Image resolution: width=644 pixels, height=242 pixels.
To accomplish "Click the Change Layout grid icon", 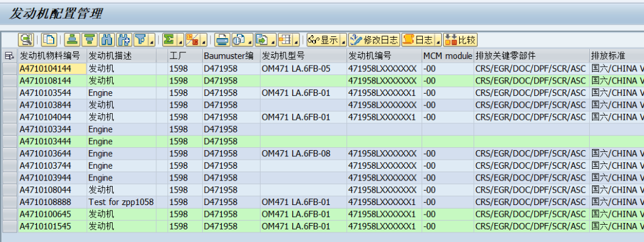I will point(284,40).
